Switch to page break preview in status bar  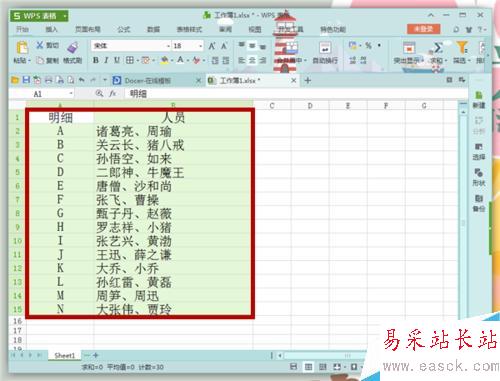pyautogui.click(x=323, y=367)
